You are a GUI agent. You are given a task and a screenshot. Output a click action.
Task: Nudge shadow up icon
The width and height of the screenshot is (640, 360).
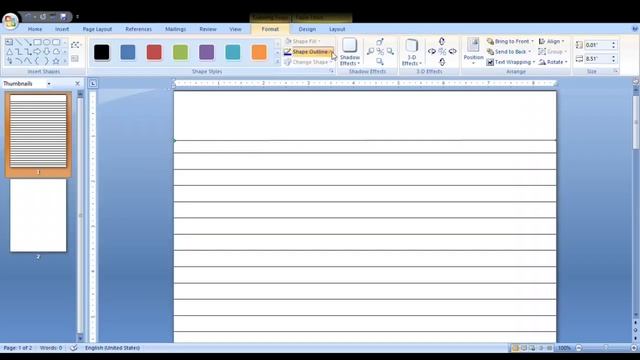pyautogui.click(x=380, y=42)
